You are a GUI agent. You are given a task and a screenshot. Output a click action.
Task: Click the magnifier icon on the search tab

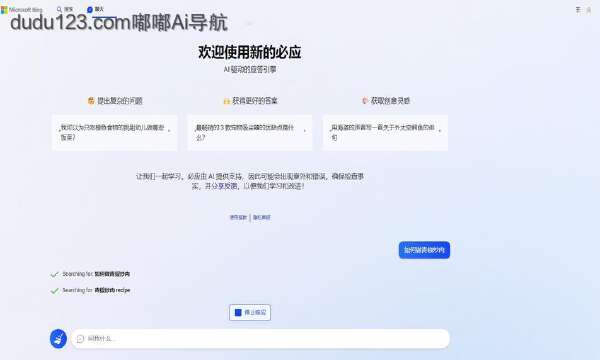[x=59, y=9]
